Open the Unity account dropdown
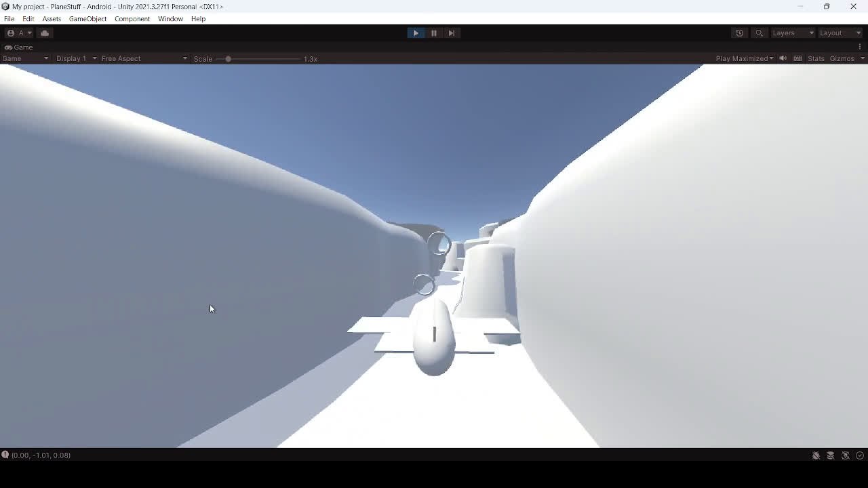Viewport: 868px width, 488px height. (x=19, y=33)
